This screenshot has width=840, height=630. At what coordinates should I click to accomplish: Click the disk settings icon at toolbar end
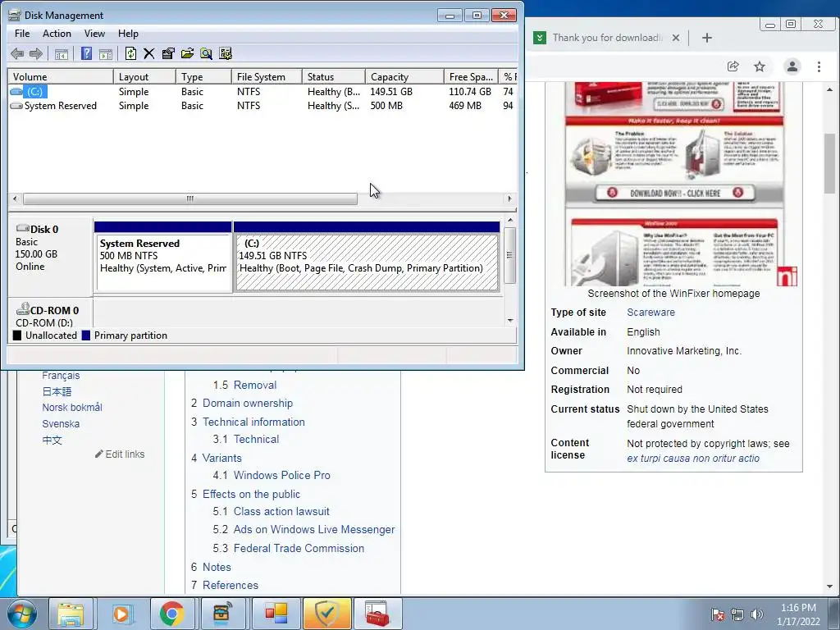click(226, 53)
